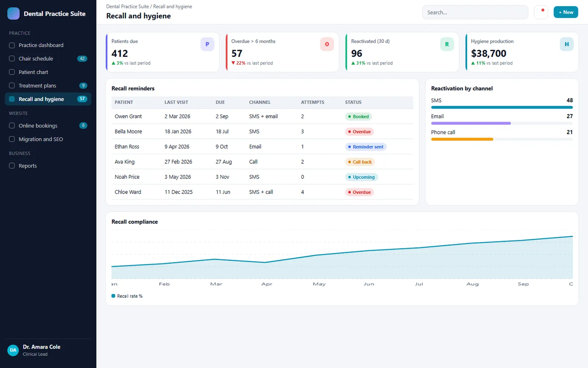Click the 42 badge on Chair schedule
Viewport: 588px width, 368px height.
pos(82,59)
